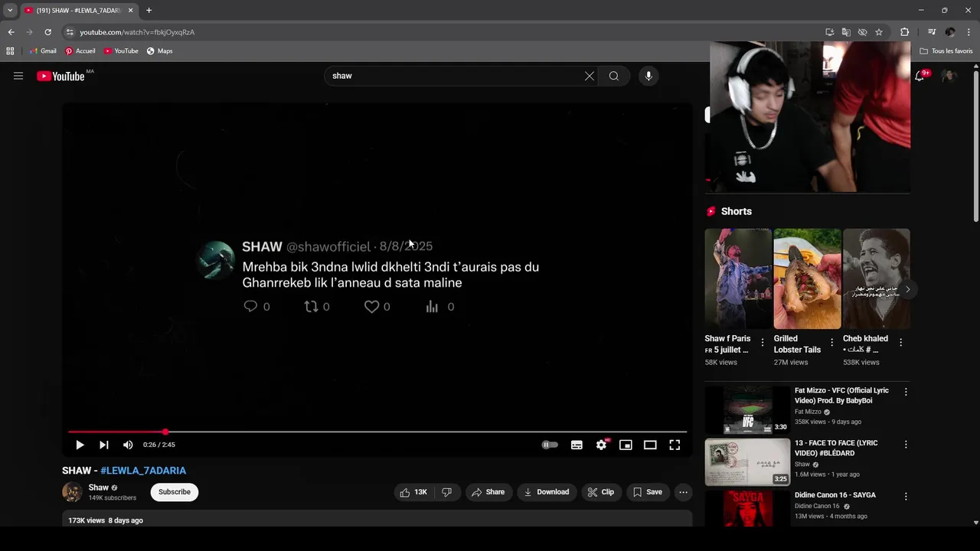
Task: Open the Accueil Pinterest bookmark
Action: [80, 51]
